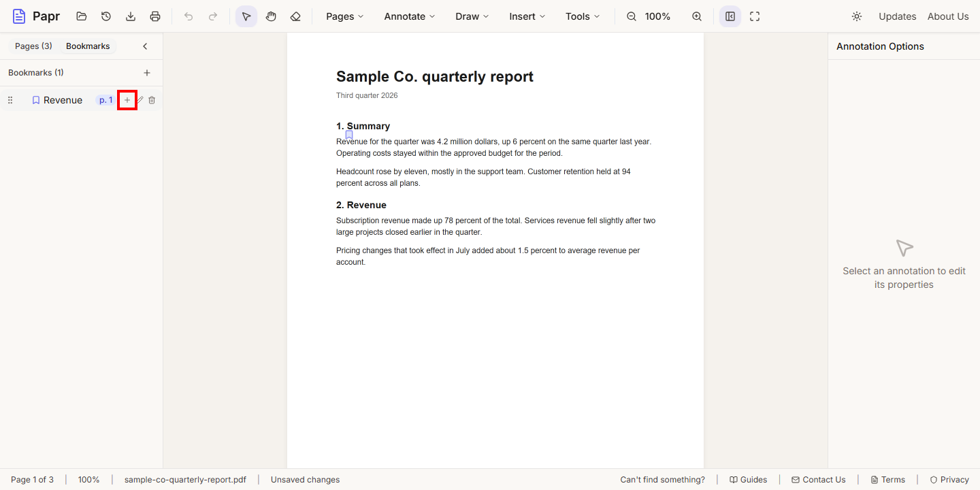980x490 pixels.
Task: Switch to the Pages (3) tab
Action: (x=33, y=46)
